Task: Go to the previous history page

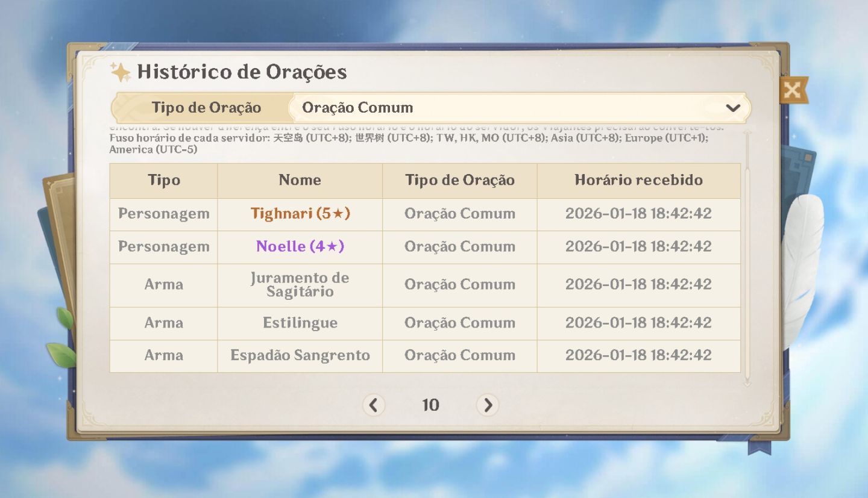Action: click(373, 405)
